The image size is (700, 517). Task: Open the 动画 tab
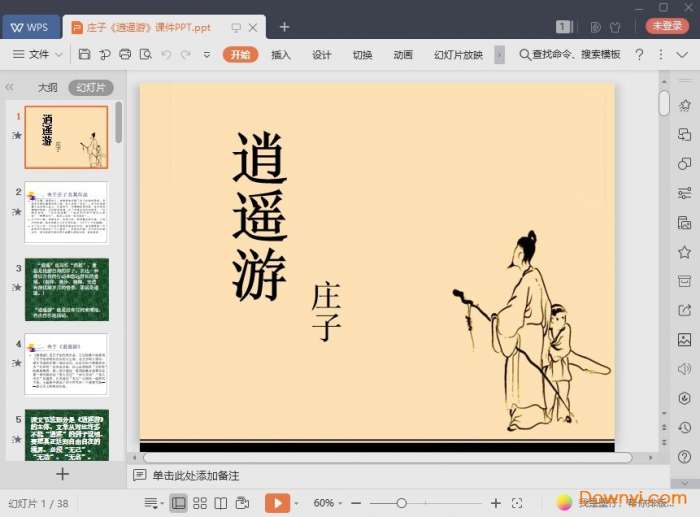(x=403, y=54)
